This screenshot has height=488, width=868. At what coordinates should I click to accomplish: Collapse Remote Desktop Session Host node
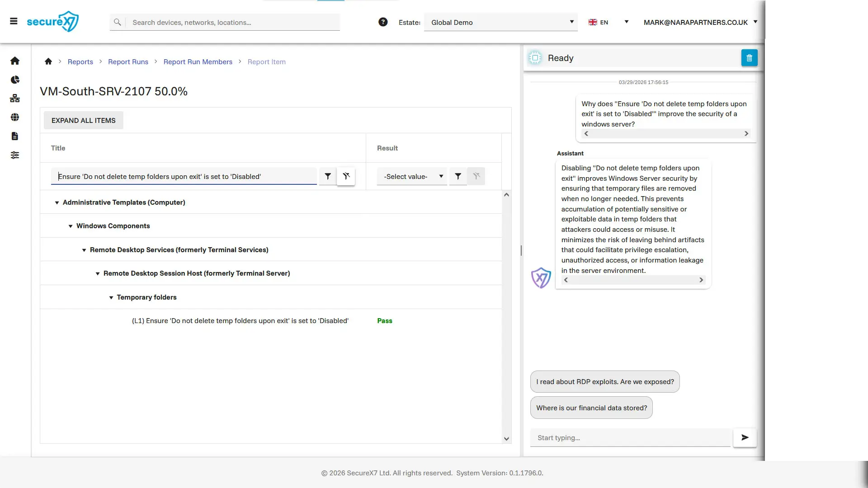click(x=98, y=274)
